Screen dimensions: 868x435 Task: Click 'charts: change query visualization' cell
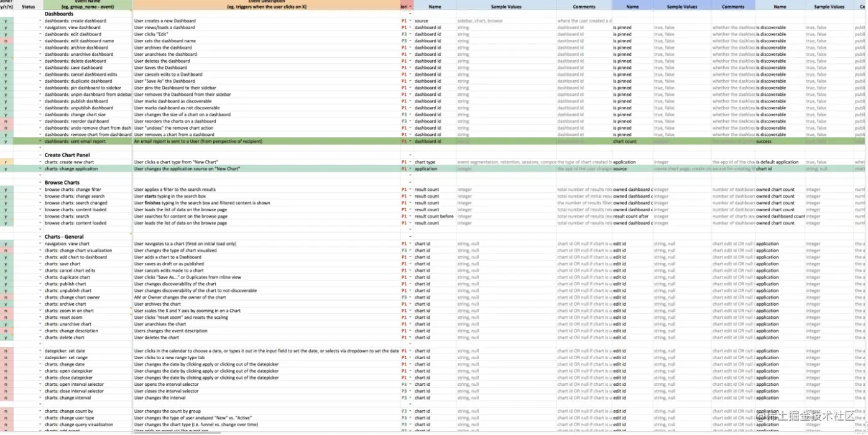88,425
